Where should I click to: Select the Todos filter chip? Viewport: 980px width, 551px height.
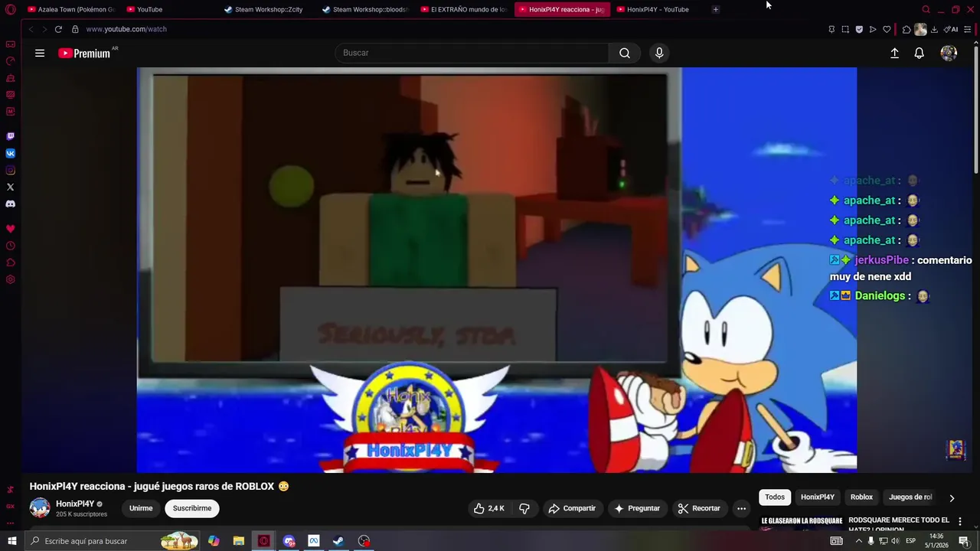point(775,497)
